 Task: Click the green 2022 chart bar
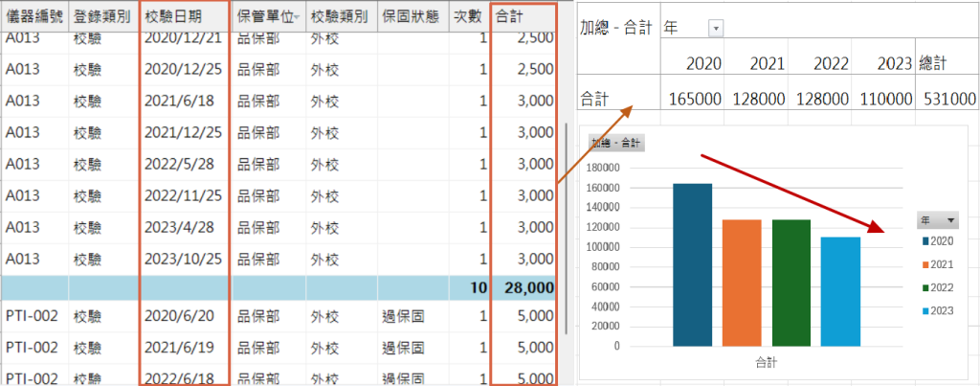(791, 283)
